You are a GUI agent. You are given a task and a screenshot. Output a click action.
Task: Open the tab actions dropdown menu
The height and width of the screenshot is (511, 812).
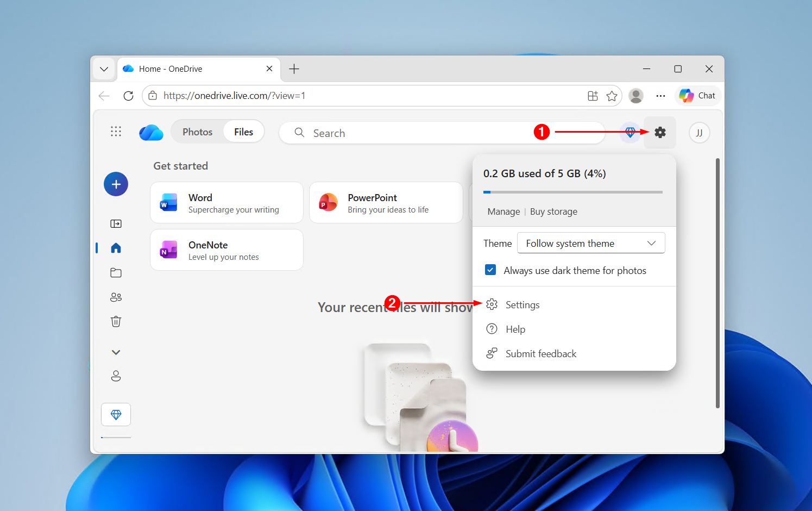(x=104, y=69)
